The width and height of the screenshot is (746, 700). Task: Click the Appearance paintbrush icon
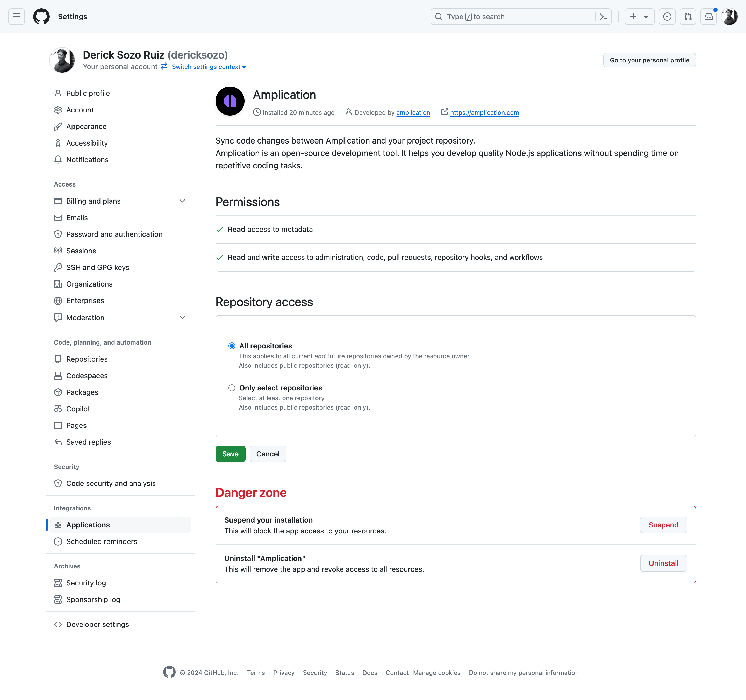click(x=58, y=126)
